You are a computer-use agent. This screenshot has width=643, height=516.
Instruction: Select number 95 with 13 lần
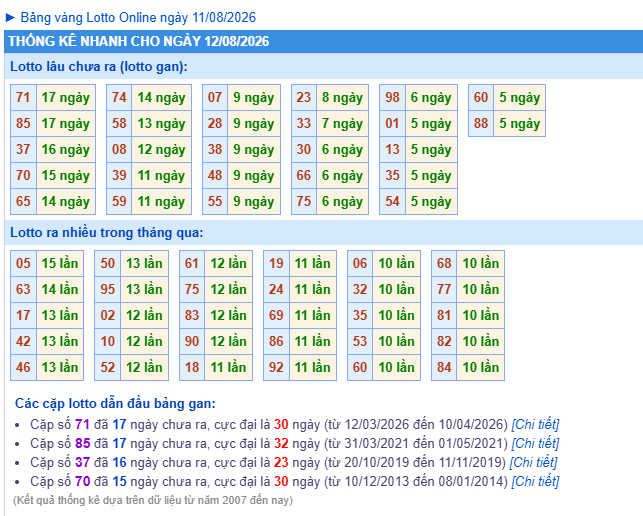(x=108, y=290)
